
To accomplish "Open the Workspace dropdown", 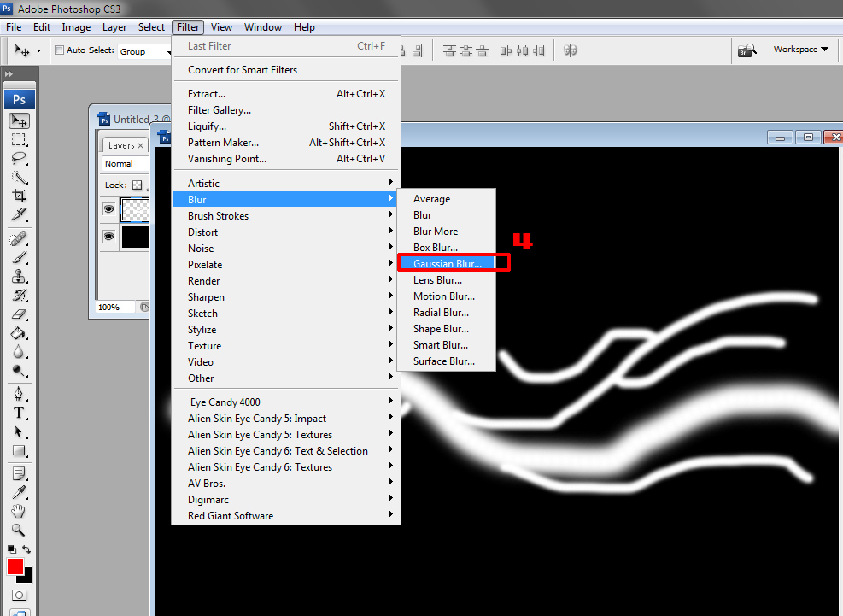I will (x=800, y=49).
